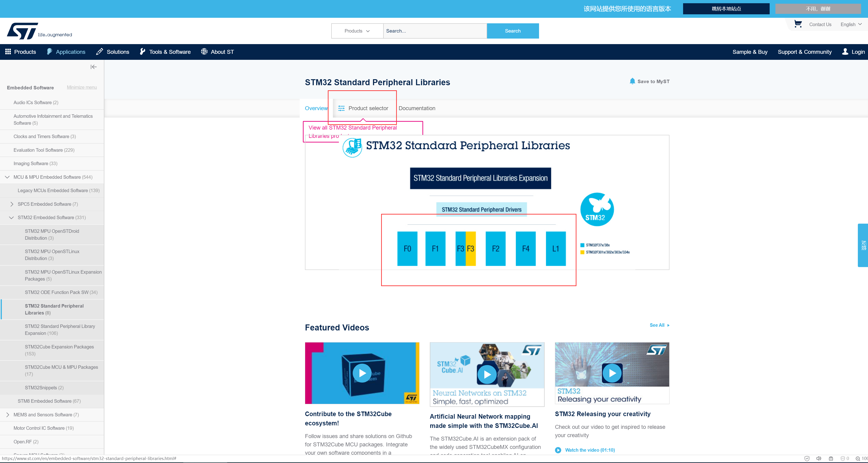
Task: Click the Product selector sliders icon
Action: pos(341,109)
